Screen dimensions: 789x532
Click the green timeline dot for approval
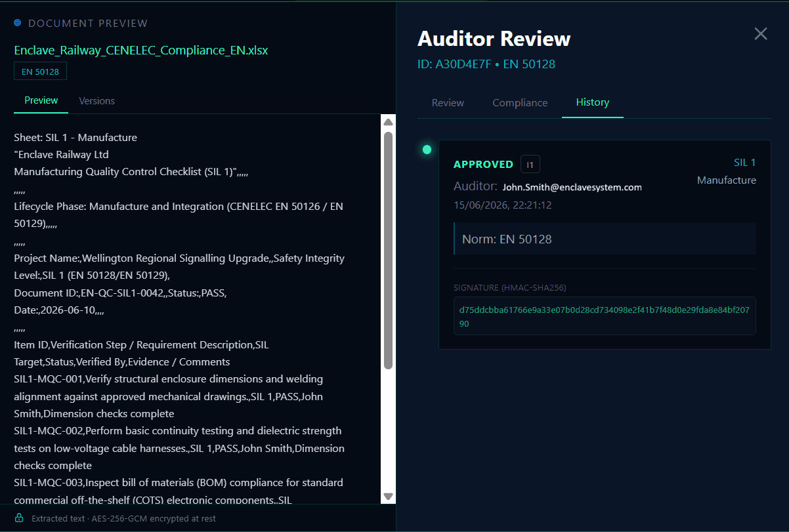pyautogui.click(x=427, y=150)
